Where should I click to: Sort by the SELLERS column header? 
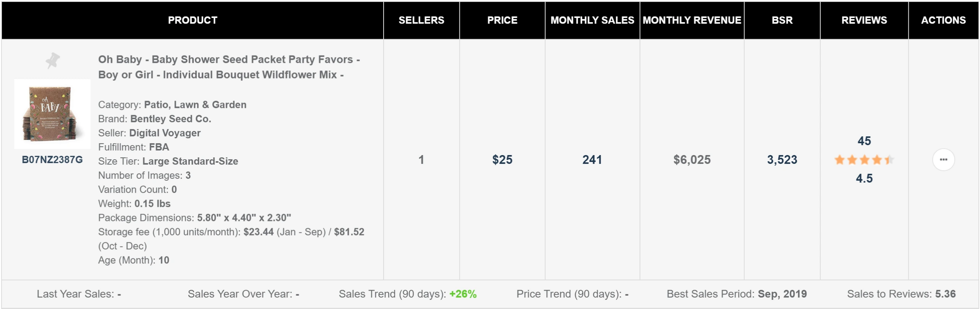(421, 20)
